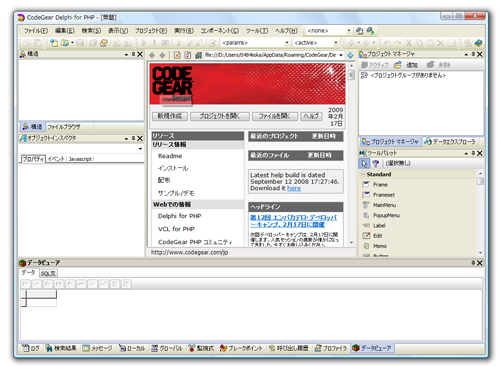Click the プロジェクトを開く button
Image resolution: width=500 pixels, height=366 pixels.
(x=220, y=116)
